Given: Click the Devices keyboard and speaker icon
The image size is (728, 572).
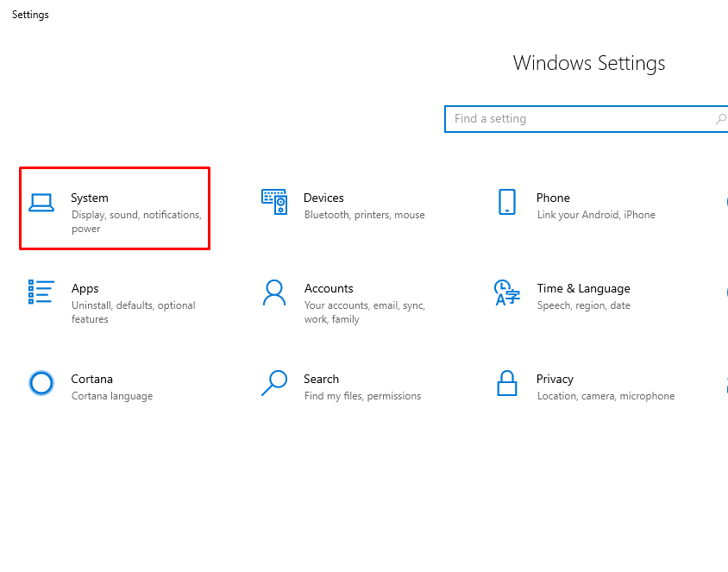Looking at the screenshot, I should [x=274, y=202].
